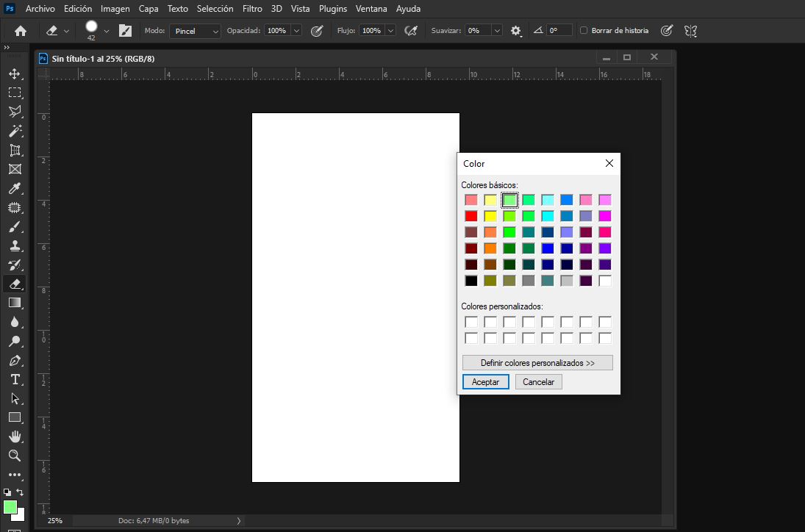Select the Move tool
The image size is (805, 532).
click(16, 73)
